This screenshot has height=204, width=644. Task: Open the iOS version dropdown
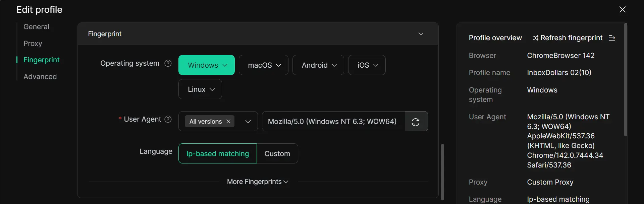coord(367,65)
